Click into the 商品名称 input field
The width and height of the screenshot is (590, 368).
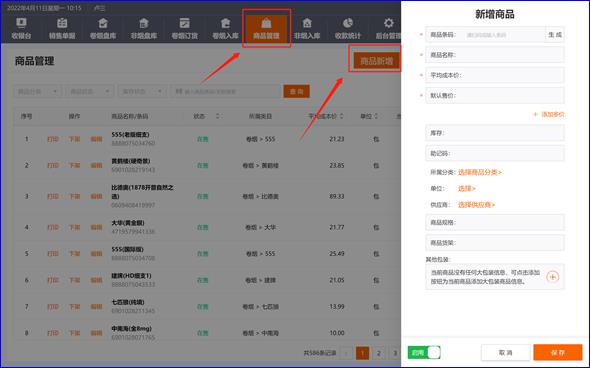(x=495, y=55)
